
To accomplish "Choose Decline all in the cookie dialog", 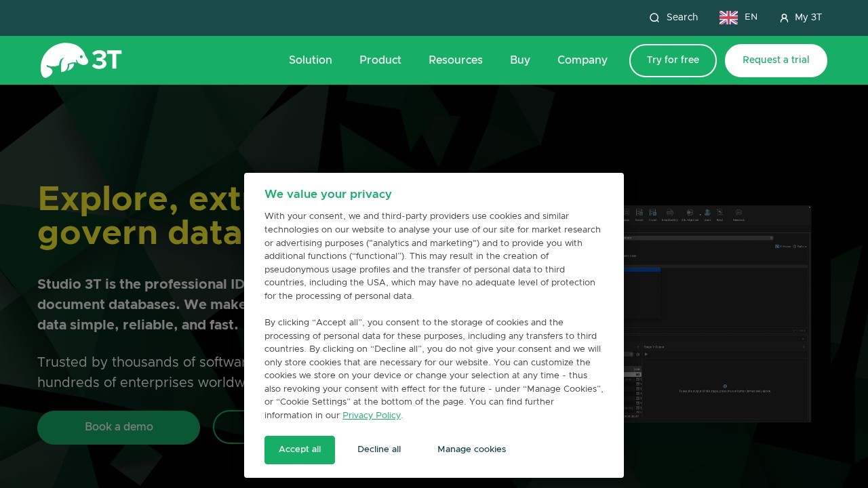I will [x=379, y=450].
